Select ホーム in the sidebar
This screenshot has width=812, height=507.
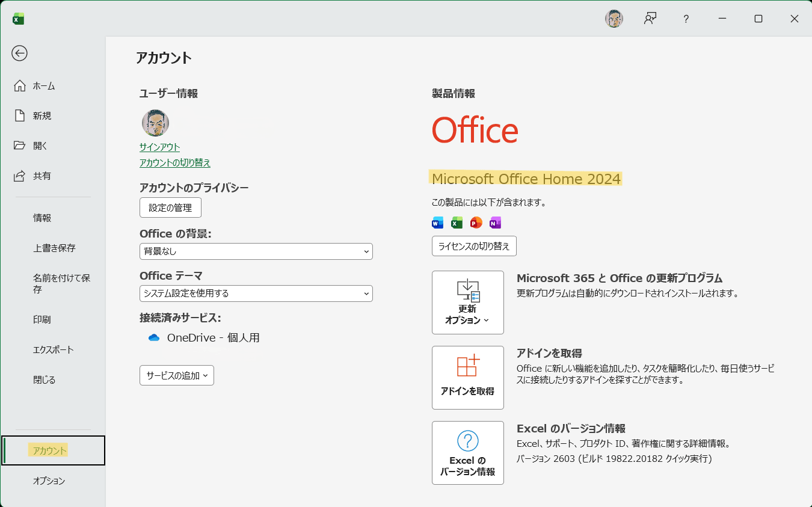[43, 86]
